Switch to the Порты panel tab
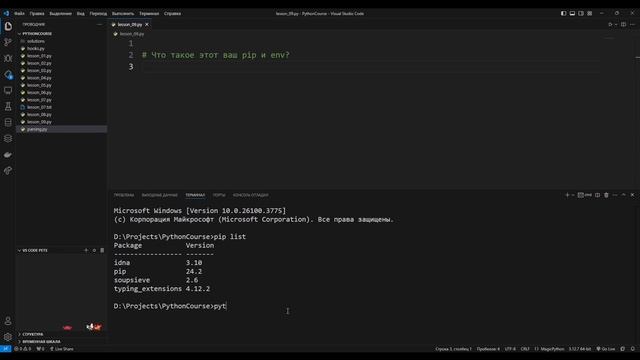This screenshot has width=640, height=360. (219, 195)
